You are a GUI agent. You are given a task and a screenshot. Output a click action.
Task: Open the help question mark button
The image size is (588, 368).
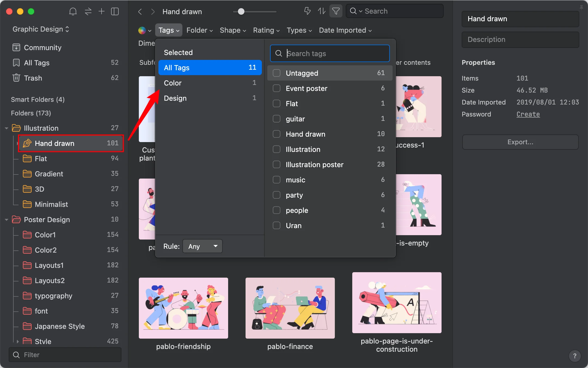(x=575, y=356)
